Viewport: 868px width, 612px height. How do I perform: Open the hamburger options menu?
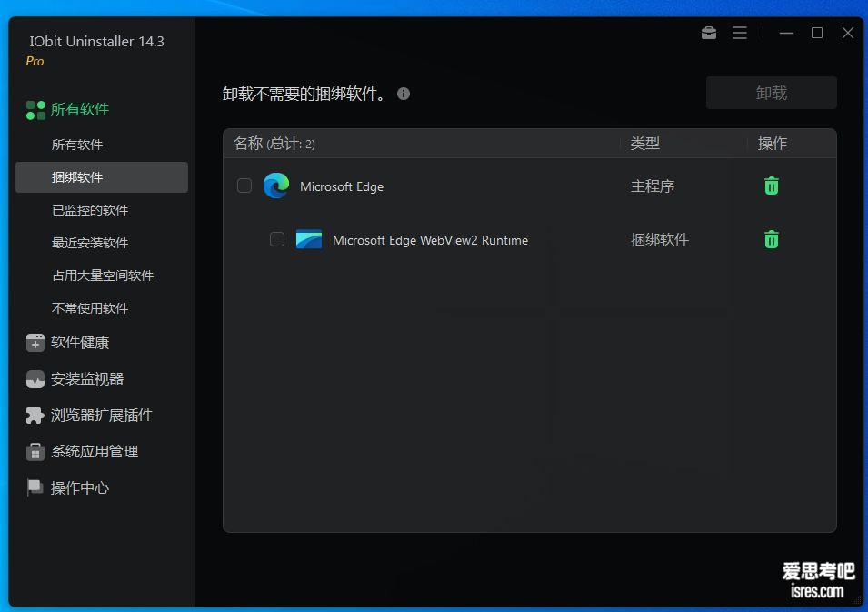click(740, 33)
